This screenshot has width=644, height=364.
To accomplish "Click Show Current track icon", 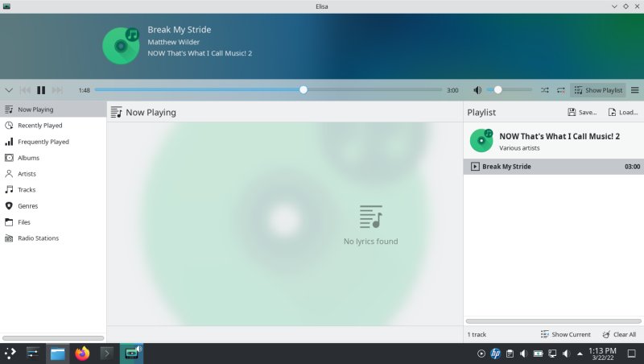I will point(545,334).
